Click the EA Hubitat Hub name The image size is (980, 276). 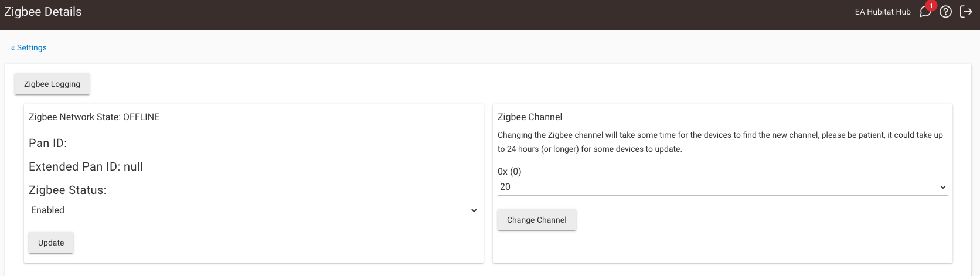pyautogui.click(x=883, y=12)
